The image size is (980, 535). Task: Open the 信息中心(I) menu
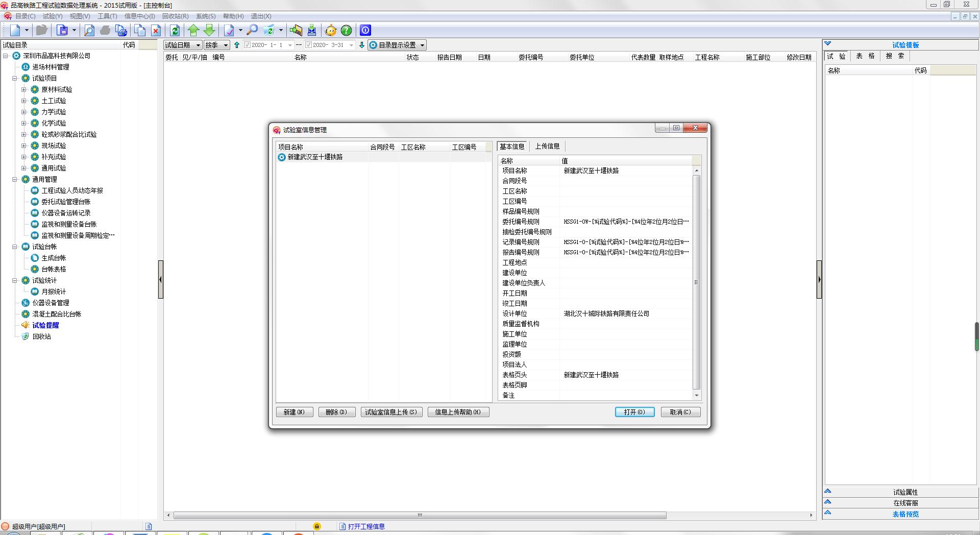point(139,16)
